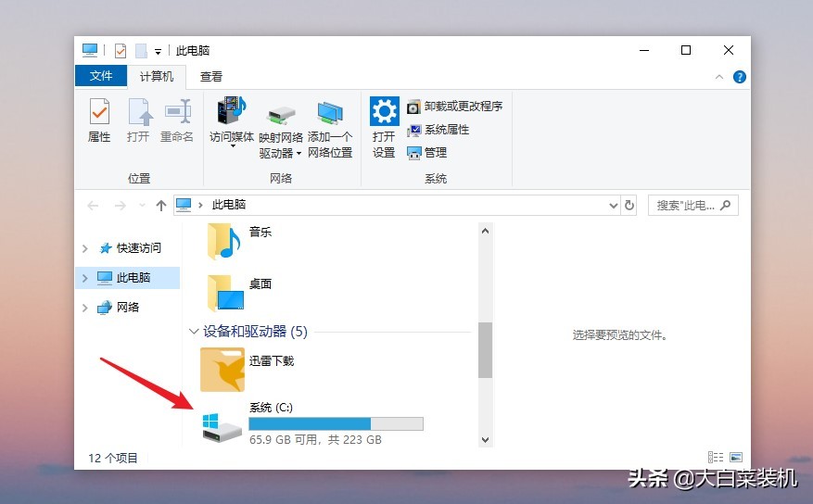This screenshot has height=504, width=813.
Task: Click text 65.9 GB 可用, 共 223 GB
Action: 315,440
